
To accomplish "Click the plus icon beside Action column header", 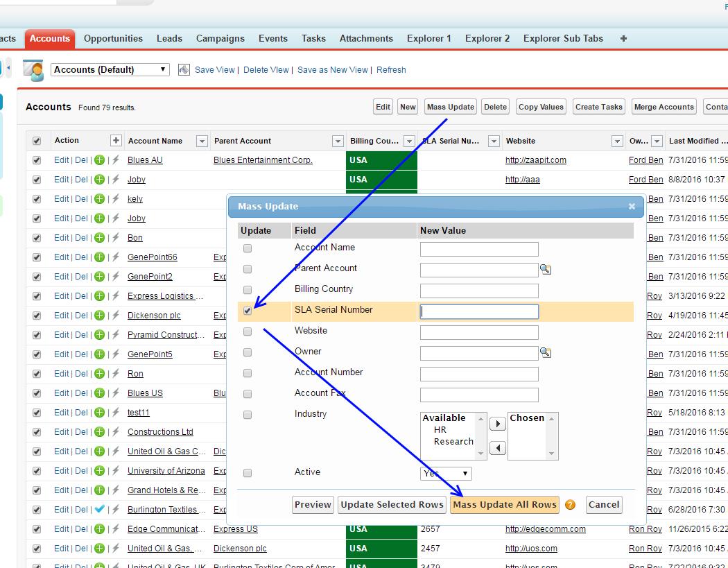I will pyautogui.click(x=116, y=140).
